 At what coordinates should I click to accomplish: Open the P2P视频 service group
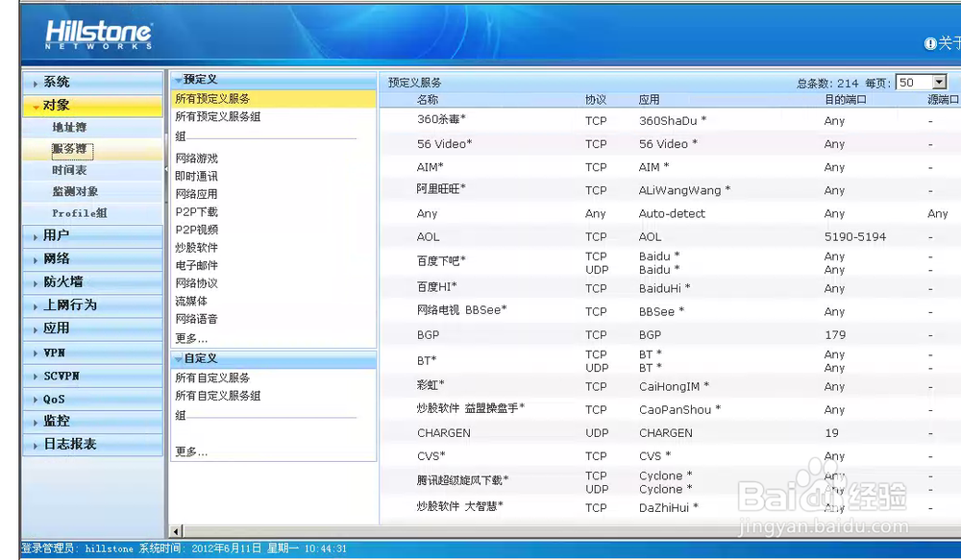coord(197,230)
